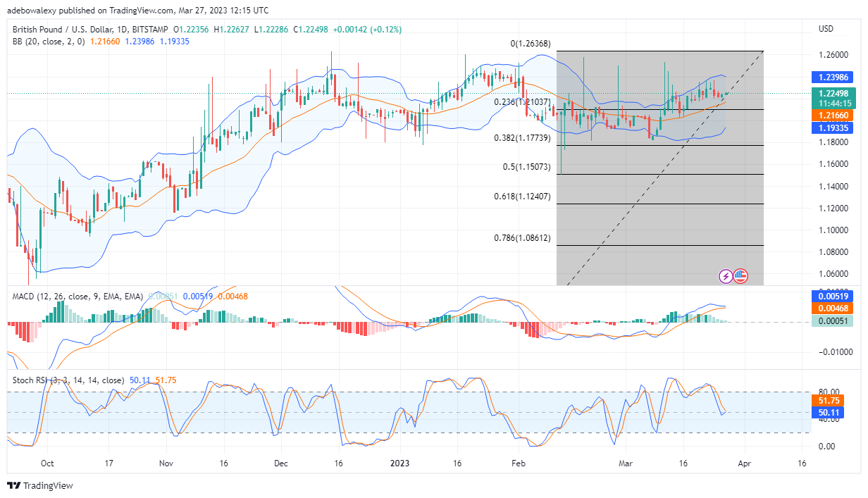Click the Fibonacci 0.5(1.15073) level label

point(528,168)
